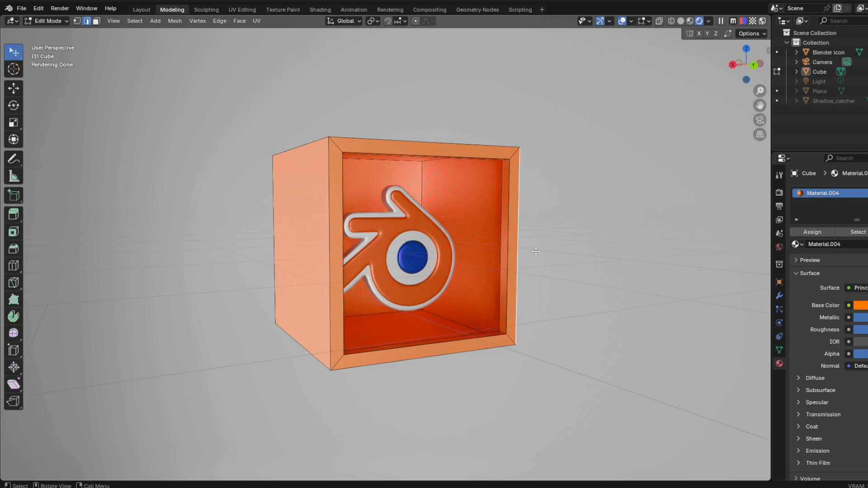Select the Edge Slide tool
This screenshot has height=488, width=868.
point(14,350)
